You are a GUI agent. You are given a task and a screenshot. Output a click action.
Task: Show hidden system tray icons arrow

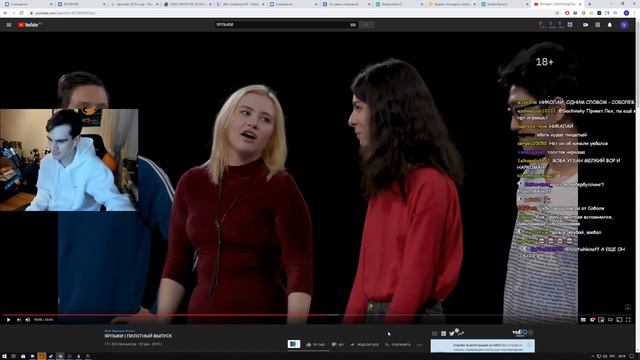coord(592,356)
